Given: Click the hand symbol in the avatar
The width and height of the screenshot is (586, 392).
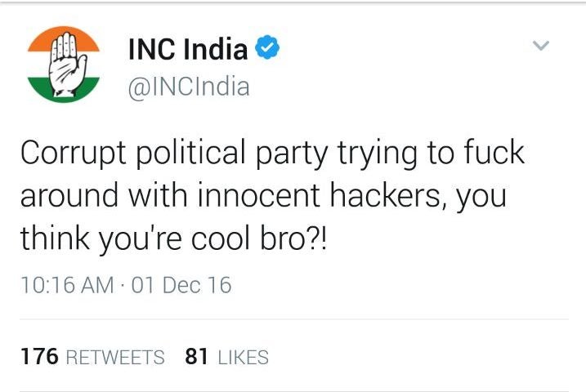Looking at the screenshot, I should click(69, 65).
